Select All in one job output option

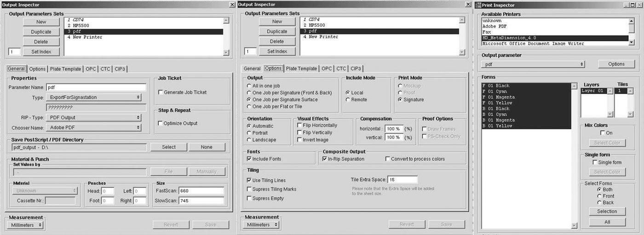249,86
